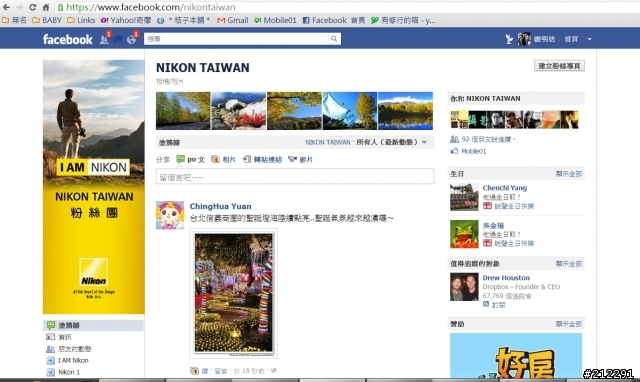Viewport: 640px width, 382px height.
Task: Open the blue tent thumbnail
Action: pyautogui.click(x=350, y=111)
